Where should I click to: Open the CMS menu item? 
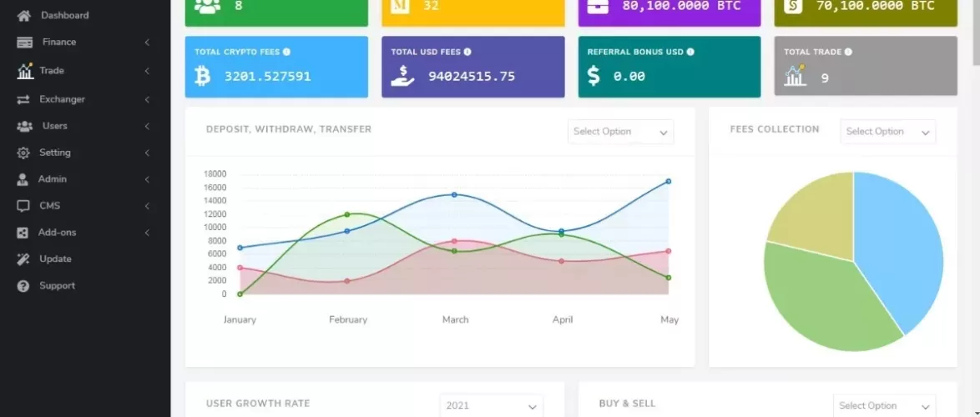[50, 206]
